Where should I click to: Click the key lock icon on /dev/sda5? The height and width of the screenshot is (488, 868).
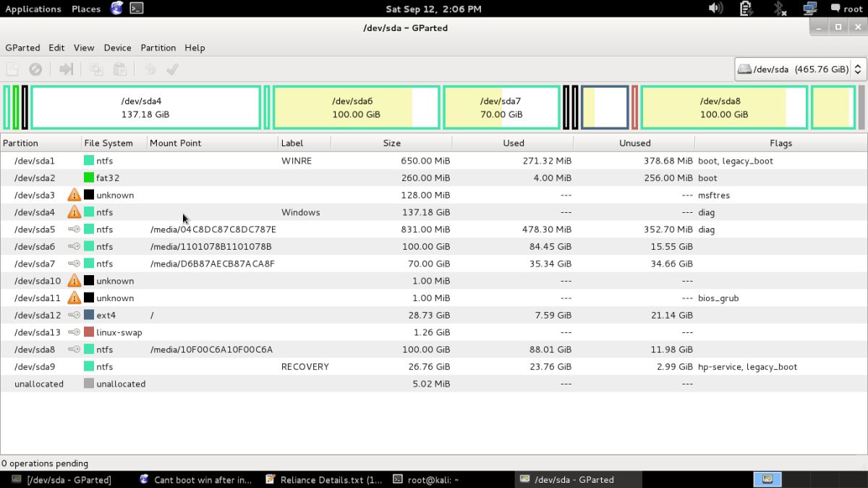click(x=74, y=230)
